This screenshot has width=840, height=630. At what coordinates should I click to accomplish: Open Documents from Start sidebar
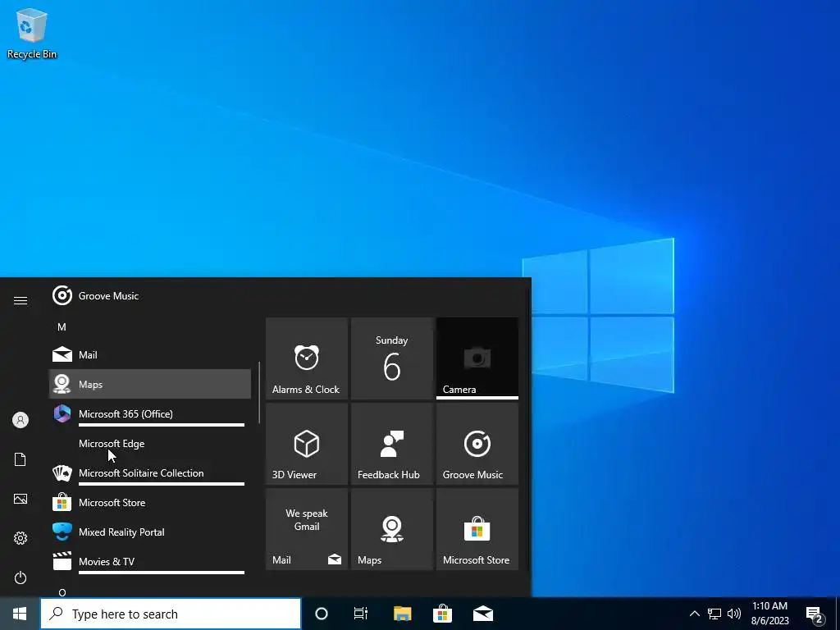point(21,459)
